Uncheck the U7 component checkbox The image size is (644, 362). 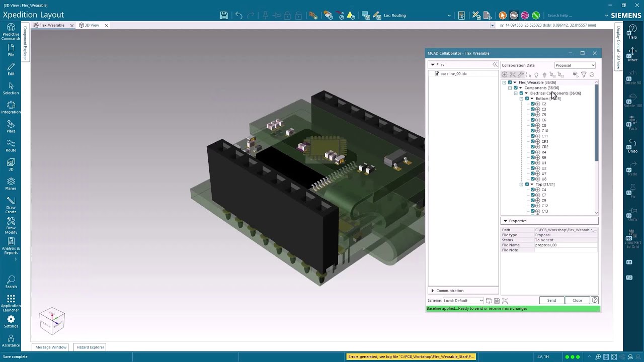533,173
